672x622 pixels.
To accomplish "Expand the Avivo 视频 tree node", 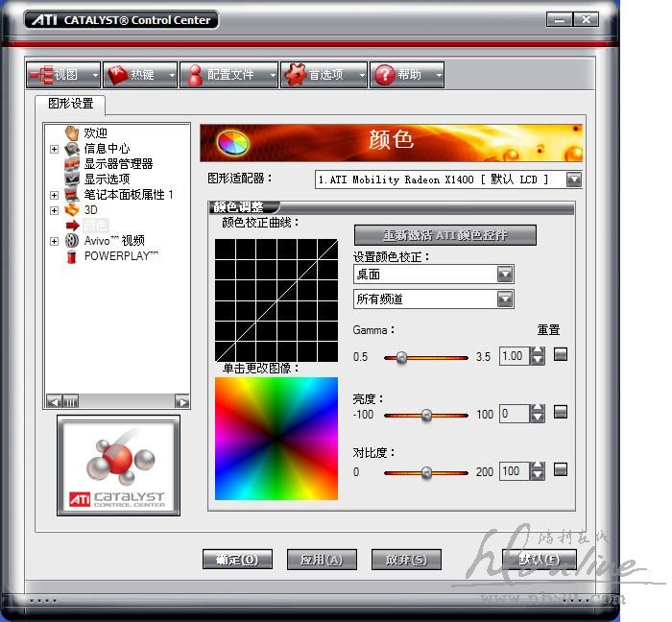I will pyautogui.click(x=54, y=241).
